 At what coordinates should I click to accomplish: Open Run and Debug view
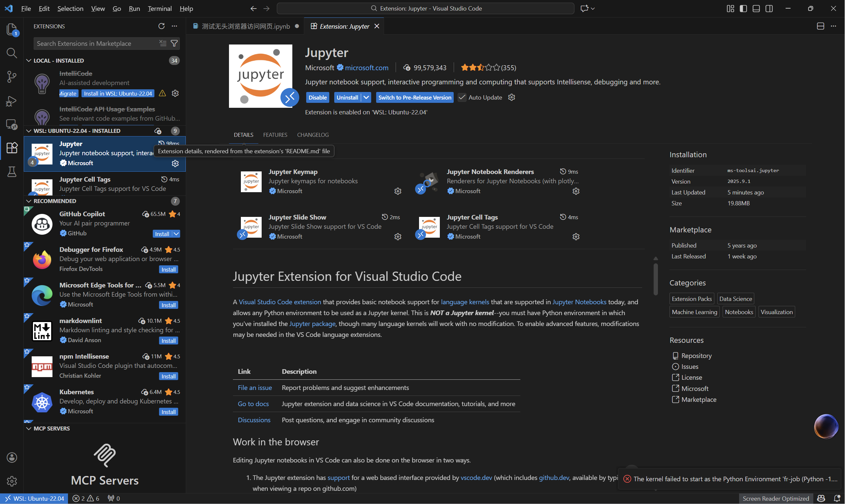pos(12,101)
